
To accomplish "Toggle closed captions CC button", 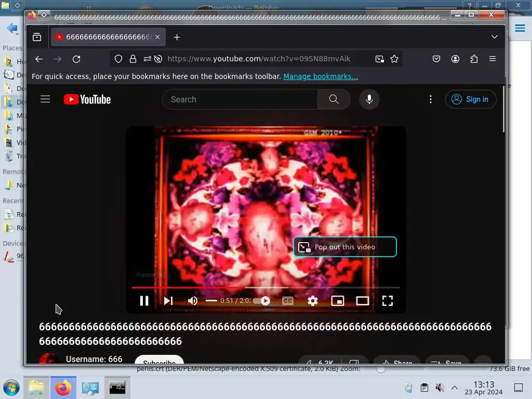I will [288, 301].
